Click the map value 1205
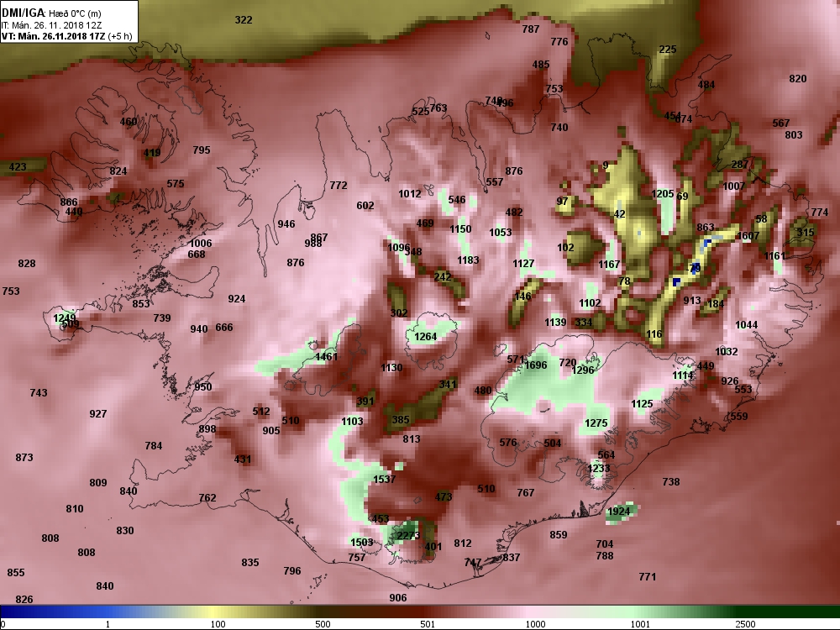Screen dimensions: 840x630 point(662,194)
